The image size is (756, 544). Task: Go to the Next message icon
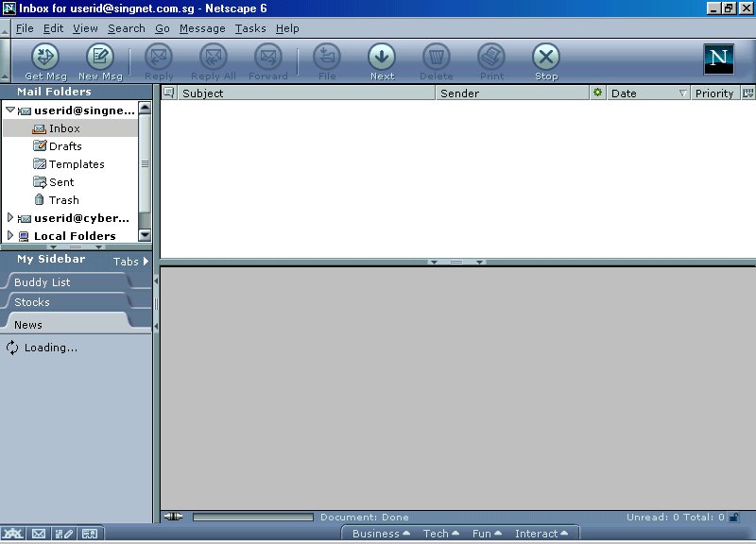pyautogui.click(x=382, y=57)
